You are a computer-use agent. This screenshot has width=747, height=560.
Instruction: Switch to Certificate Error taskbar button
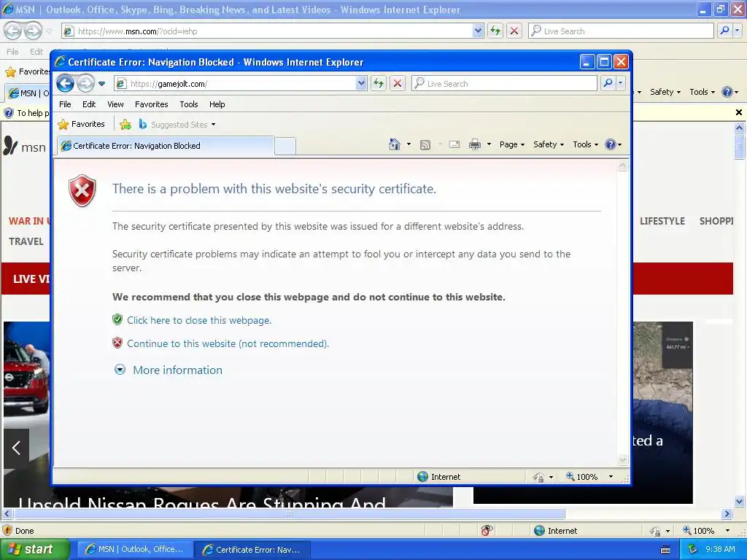[252, 550]
